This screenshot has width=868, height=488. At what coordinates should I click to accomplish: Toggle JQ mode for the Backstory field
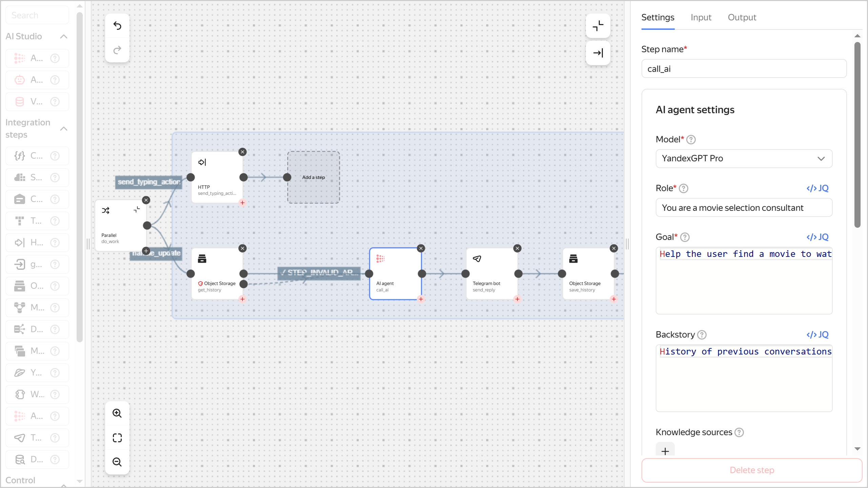click(818, 334)
